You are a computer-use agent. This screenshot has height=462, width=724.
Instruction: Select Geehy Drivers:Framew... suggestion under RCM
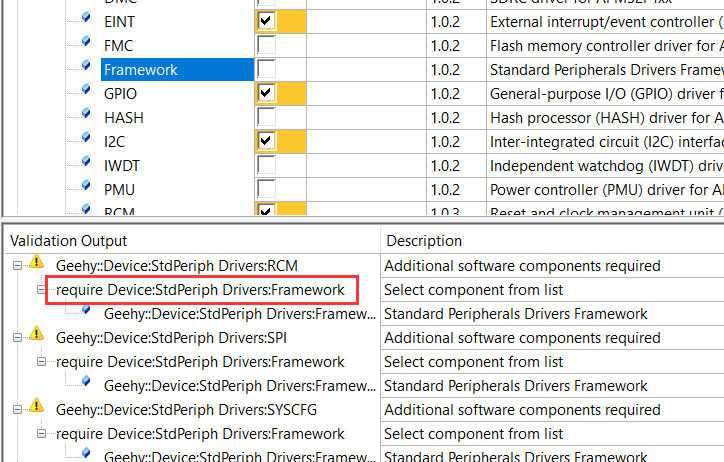click(x=240, y=314)
